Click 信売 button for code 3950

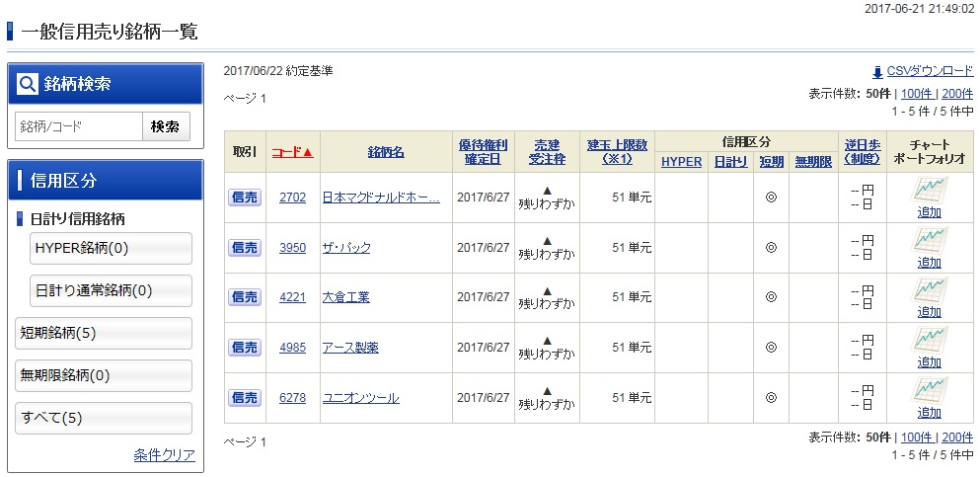[245, 248]
